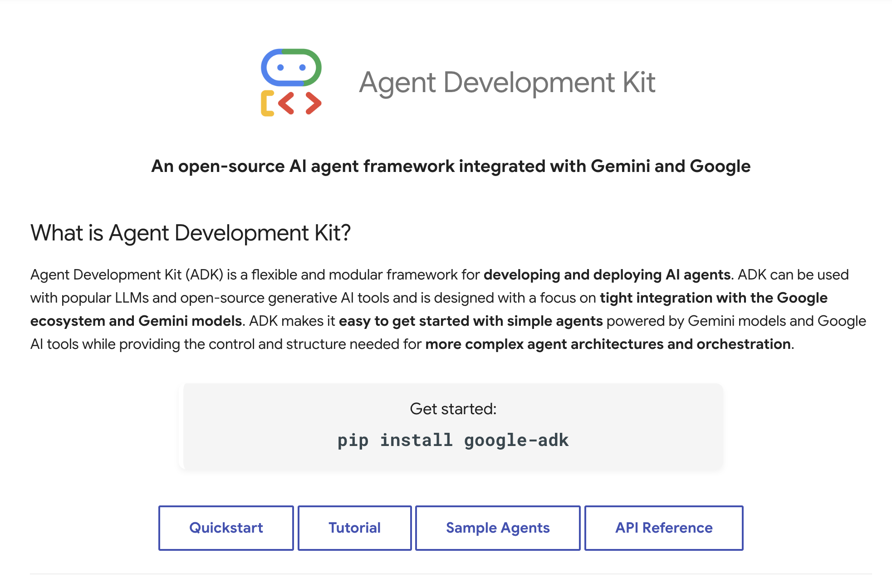
Task: Open the Quickstart page
Action: pyautogui.click(x=225, y=528)
